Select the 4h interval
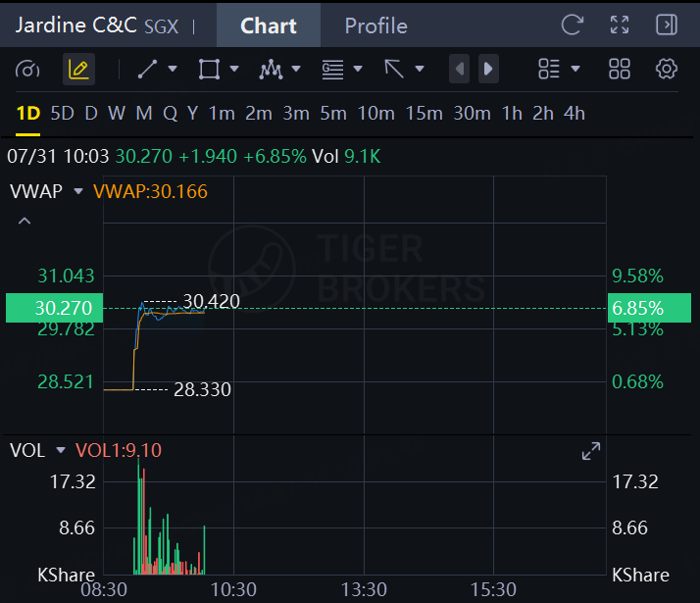Viewport: 700px width, 603px height. (x=575, y=114)
